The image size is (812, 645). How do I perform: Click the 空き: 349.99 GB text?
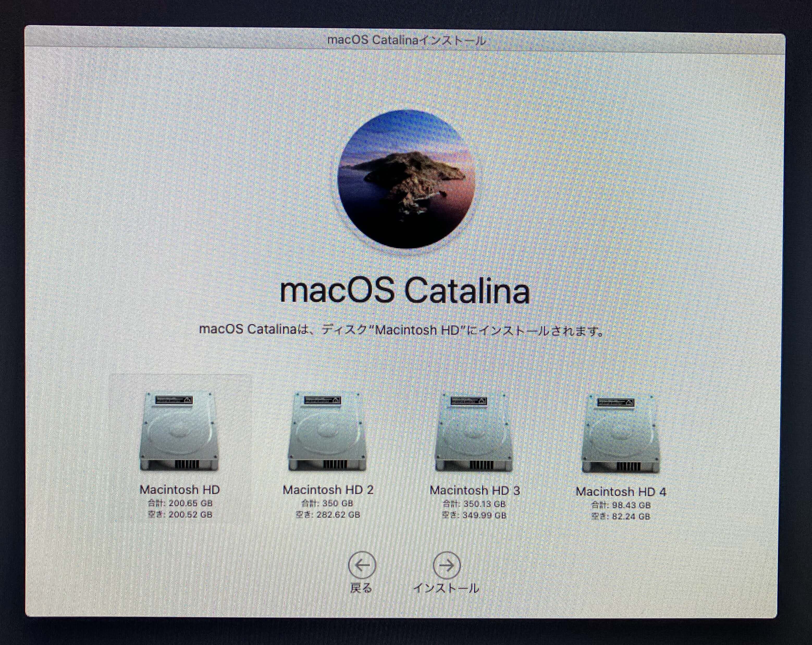tap(474, 515)
